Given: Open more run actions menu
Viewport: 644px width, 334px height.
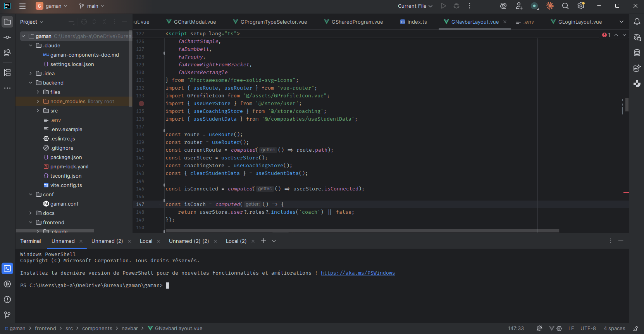Looking at the screenshot, I should (470, 6).
